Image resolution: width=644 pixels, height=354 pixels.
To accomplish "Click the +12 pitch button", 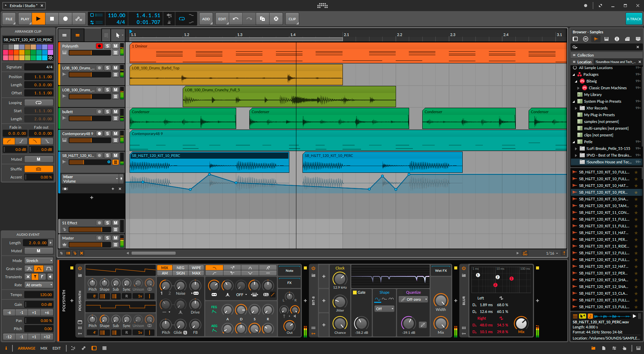I will [x=47, y=337].
